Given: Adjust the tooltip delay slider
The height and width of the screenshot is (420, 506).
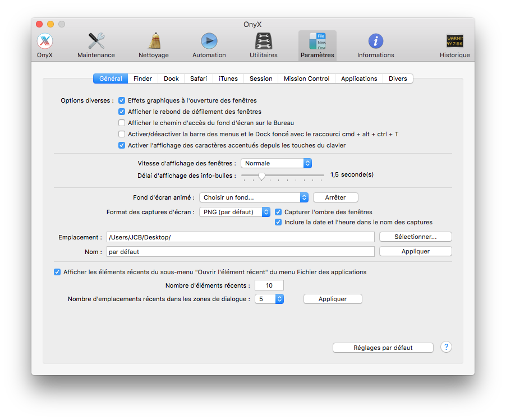Looking at the screenshot, I should (262, 176).
